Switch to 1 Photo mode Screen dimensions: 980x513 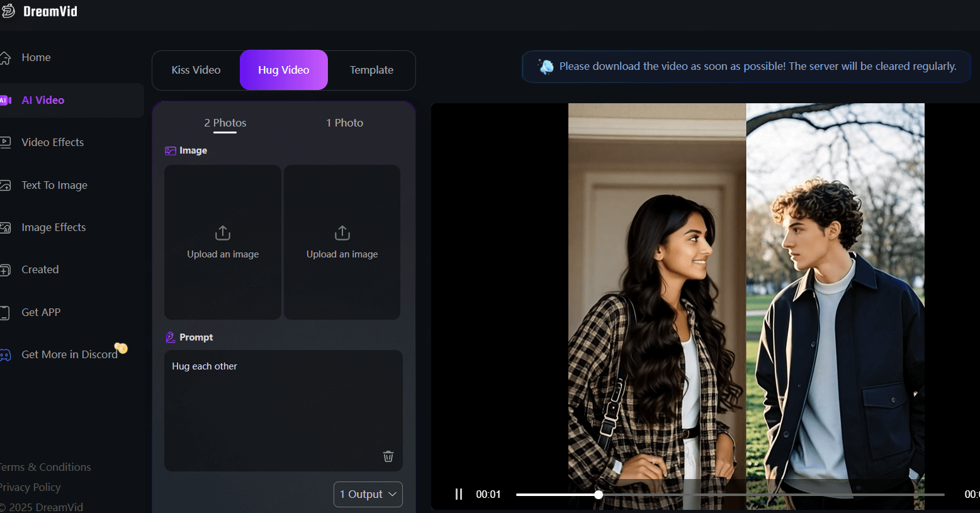click(x=344, y=123)
